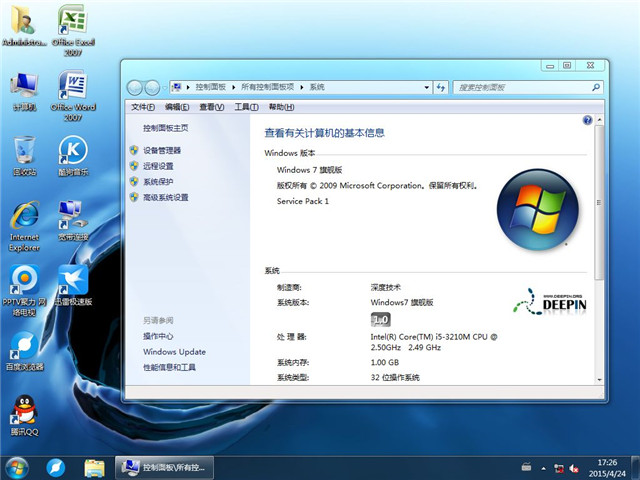Expand recent pages dropdown arrow
This screenshot has height=480, width=640.
click(164, 87)
